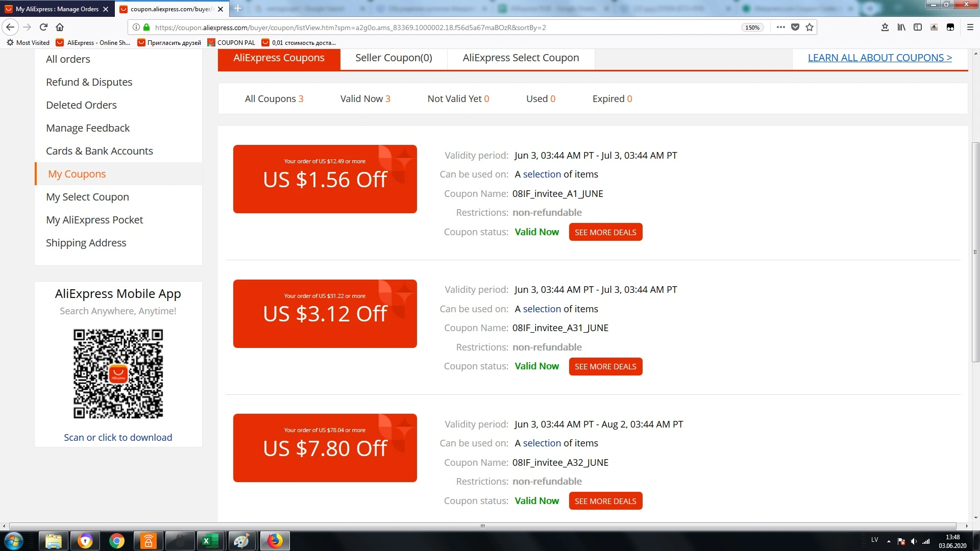Click the site security padlock icon

(x=146, y=28)
